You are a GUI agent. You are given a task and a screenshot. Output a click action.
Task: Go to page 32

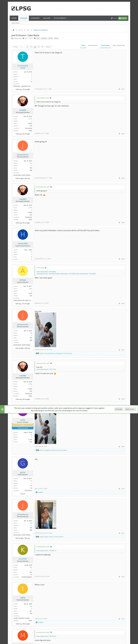(x=27, y=47)
